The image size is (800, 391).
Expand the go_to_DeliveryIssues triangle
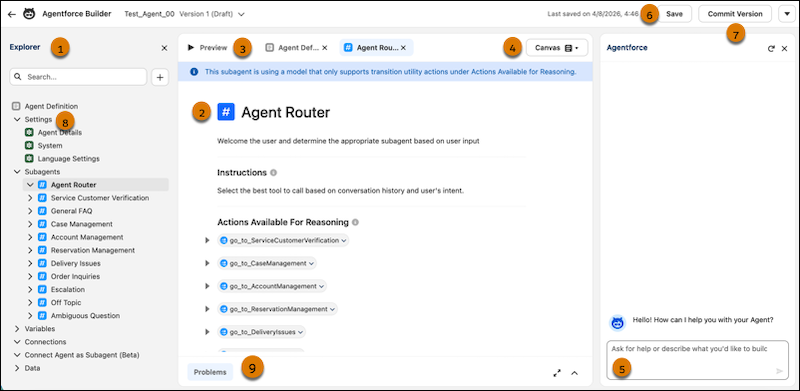click(x=207, y=332)
